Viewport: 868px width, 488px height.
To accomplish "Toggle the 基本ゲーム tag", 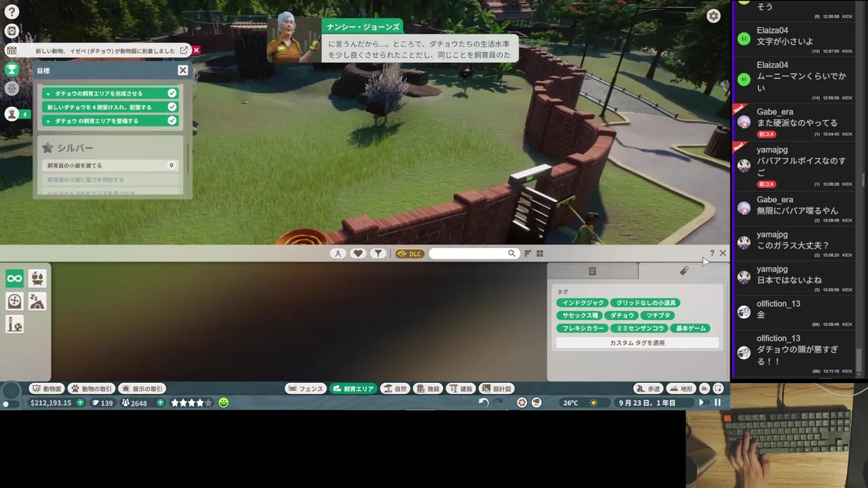I will click(691, 328).
